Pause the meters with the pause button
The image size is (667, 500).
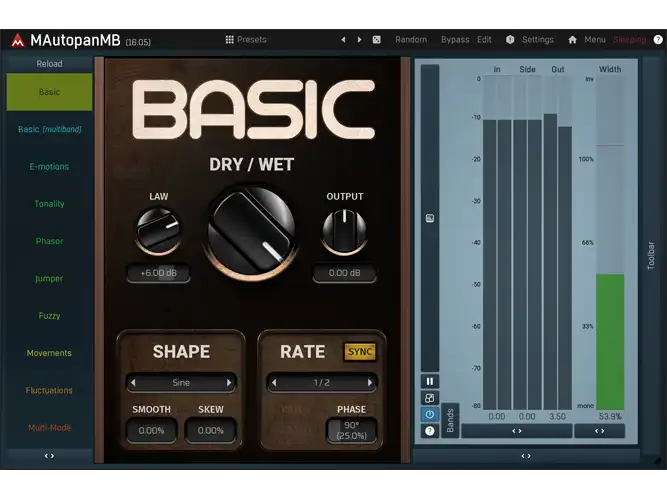(430, 381)
